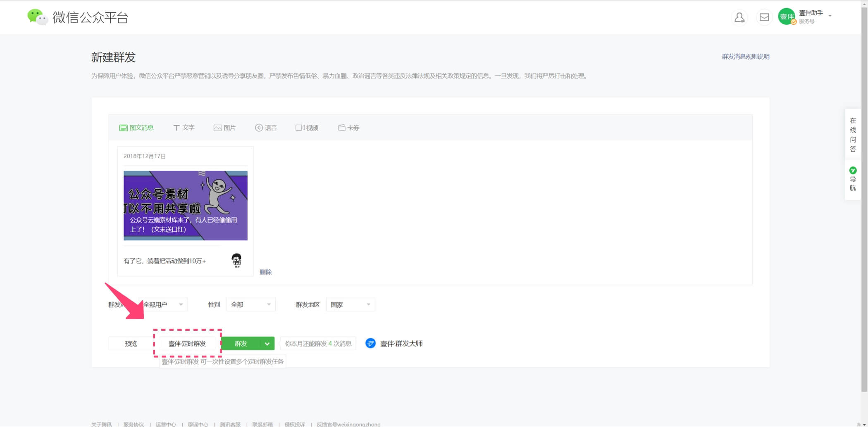This screenshot has height=427, width=868.
Task: Open the 性别 全部 dropdown
Action: coord(251,305)
